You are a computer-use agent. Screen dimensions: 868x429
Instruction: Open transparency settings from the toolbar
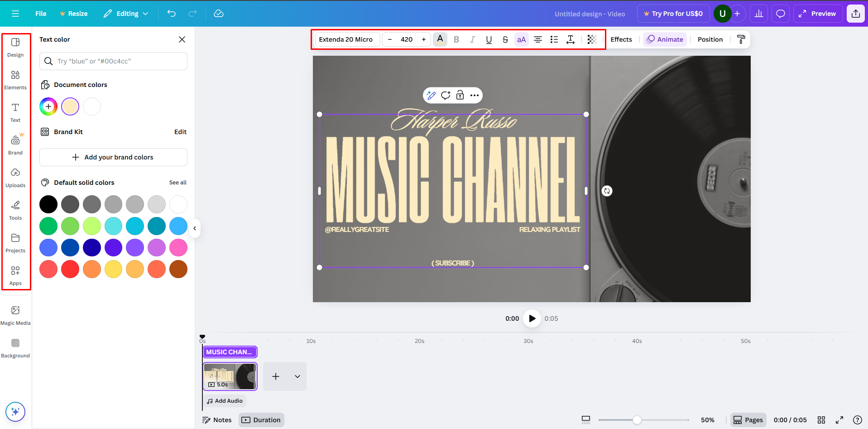pos(591,39)
